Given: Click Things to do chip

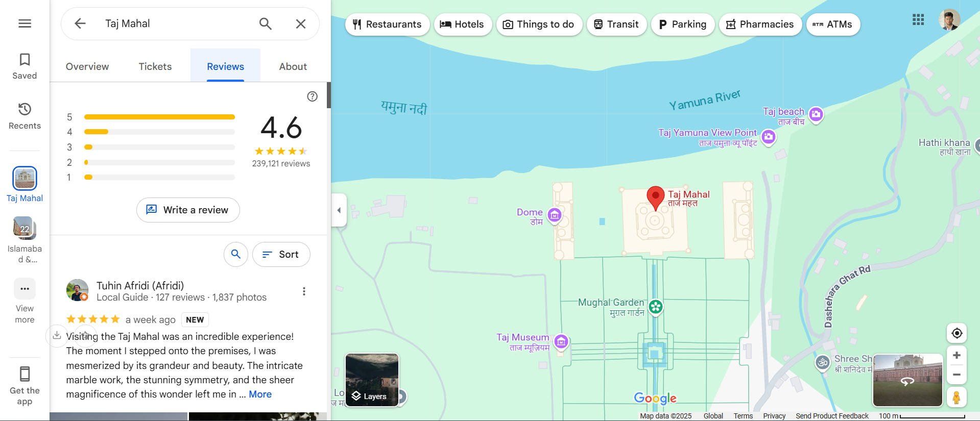Looking at the screenshot, I should click(x=539, y=24).
